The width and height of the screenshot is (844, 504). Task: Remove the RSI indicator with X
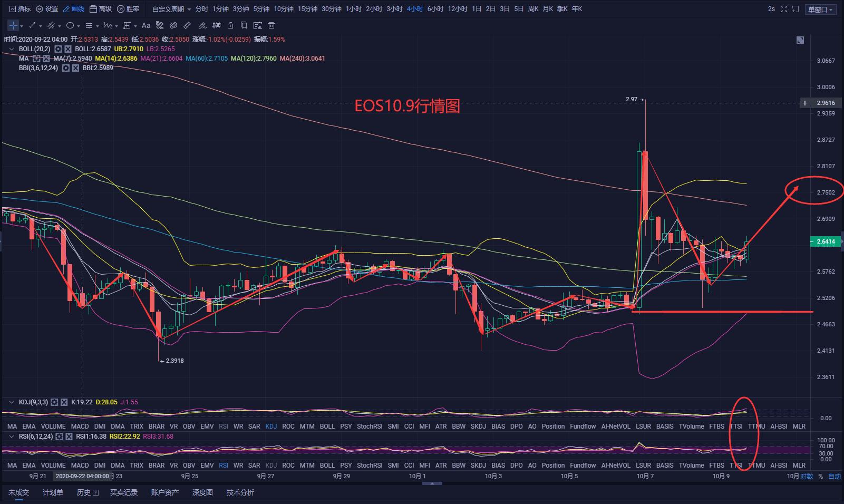point(69,437)
